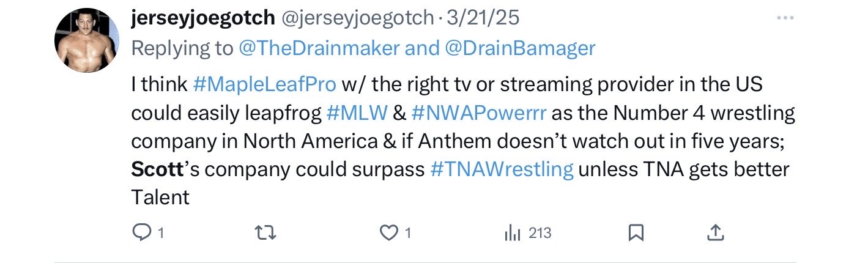Like the tweet with the heart icon
868x263 pixels.
pos(390,232)
